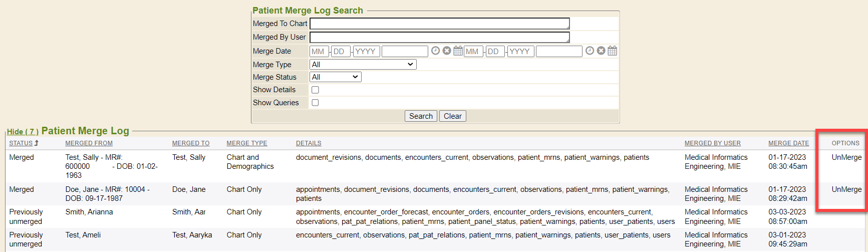Sort by Merged From column header

point(89,143)
